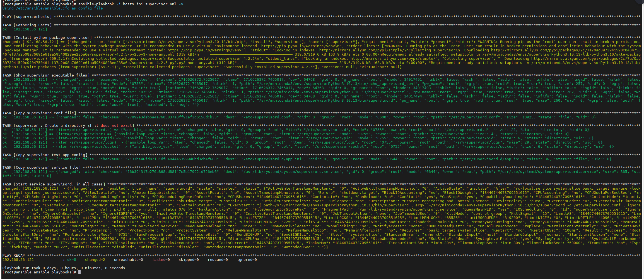Click the cursor at the bottom shell prompt
Screen dimensions: 644x279
(79, 272)
